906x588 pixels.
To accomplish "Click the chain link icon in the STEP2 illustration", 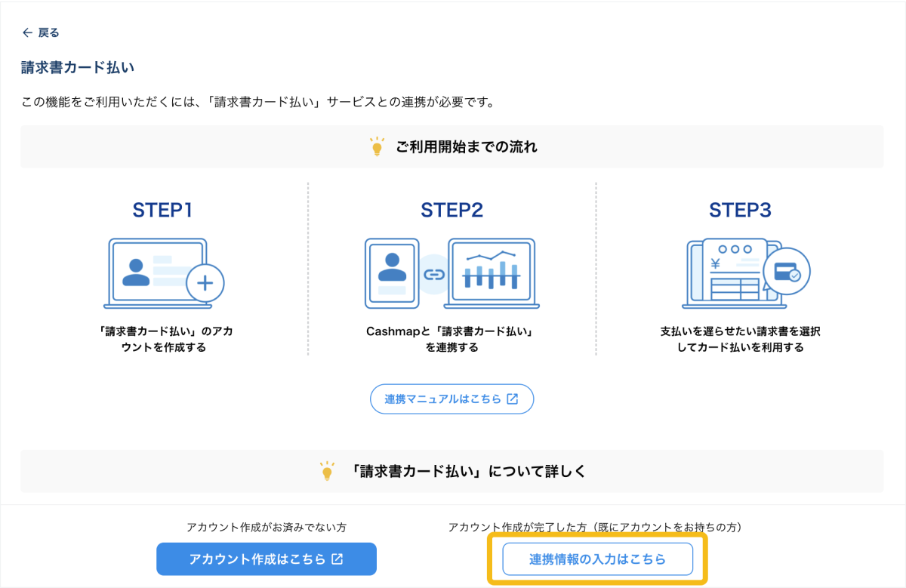I will pyautogui.click(x=433, y=274).
